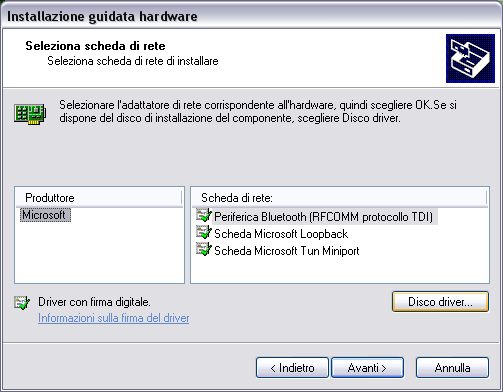
Task: Go back with the Indietro button
Action: (x=292, y=368)
